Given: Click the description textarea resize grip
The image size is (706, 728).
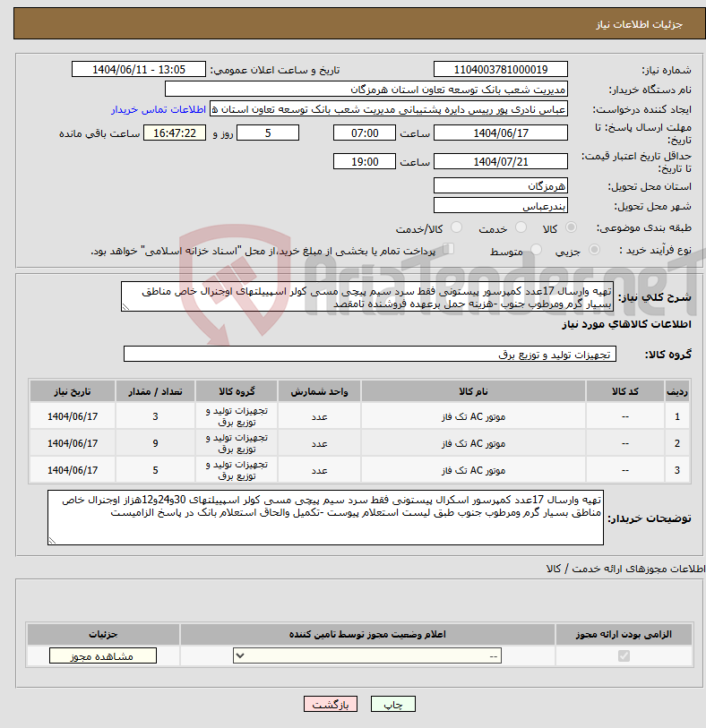Looking at the screenshot, I should tap(125, 307).
